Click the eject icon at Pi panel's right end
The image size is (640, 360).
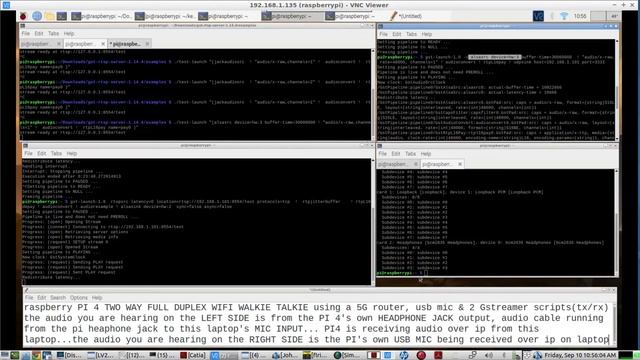(614, 16)
